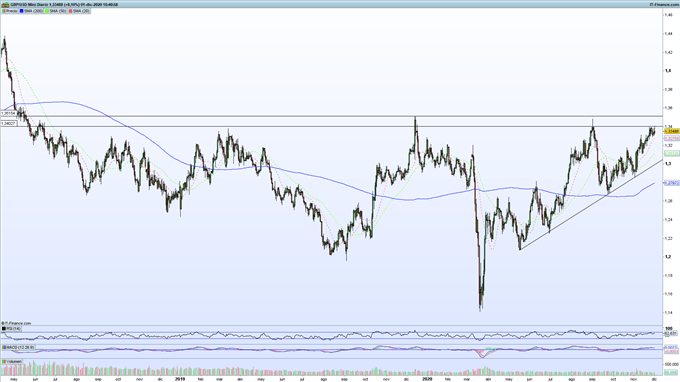680x382 pixels.
Task: Click the MACD multicolor legend icon
Action: point(4,348)
